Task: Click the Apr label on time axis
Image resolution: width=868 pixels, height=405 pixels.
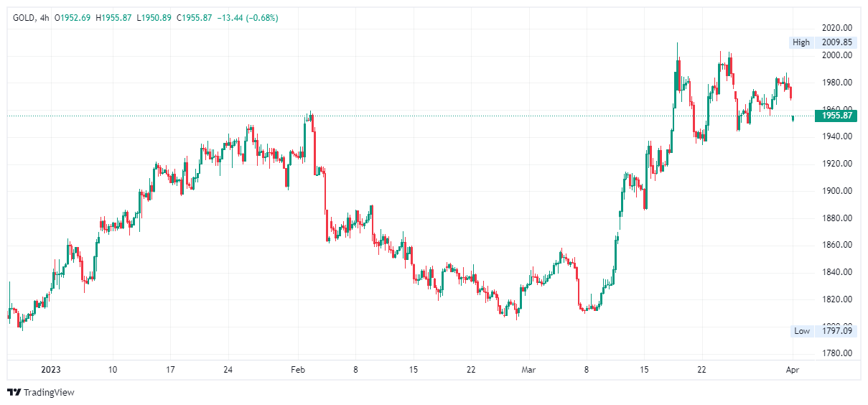Action: point(793,370)
